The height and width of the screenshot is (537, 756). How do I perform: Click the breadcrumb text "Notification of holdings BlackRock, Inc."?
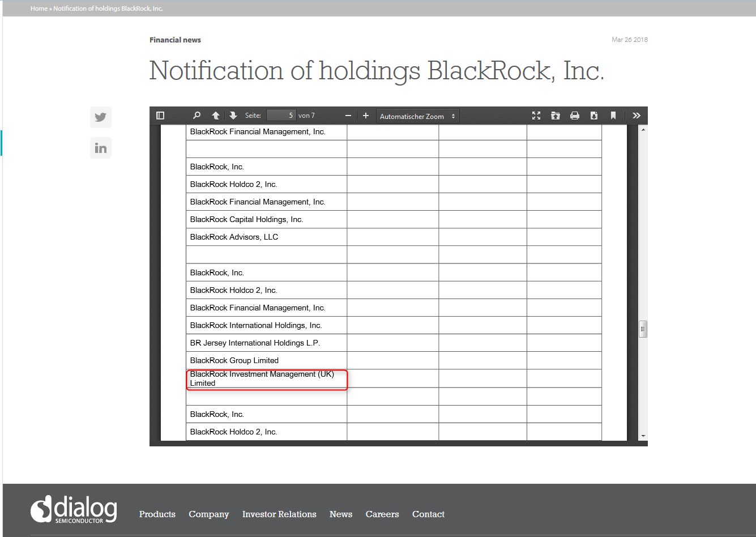(108, 8)
